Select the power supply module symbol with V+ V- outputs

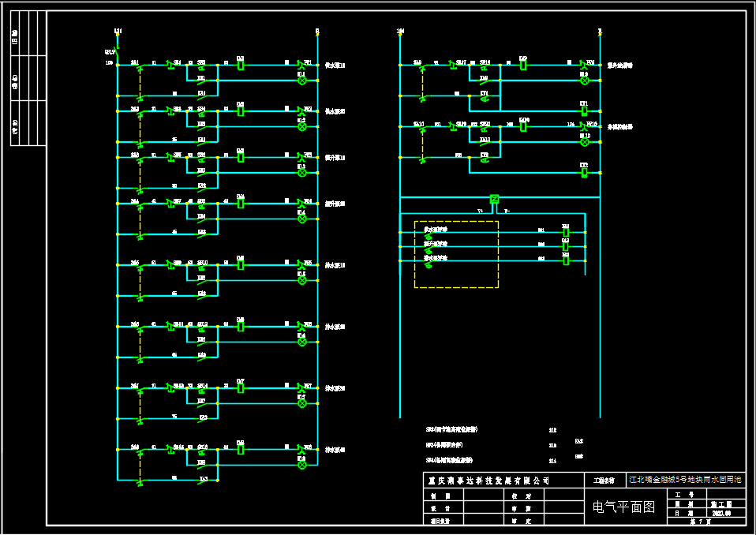tap(494, 199)
